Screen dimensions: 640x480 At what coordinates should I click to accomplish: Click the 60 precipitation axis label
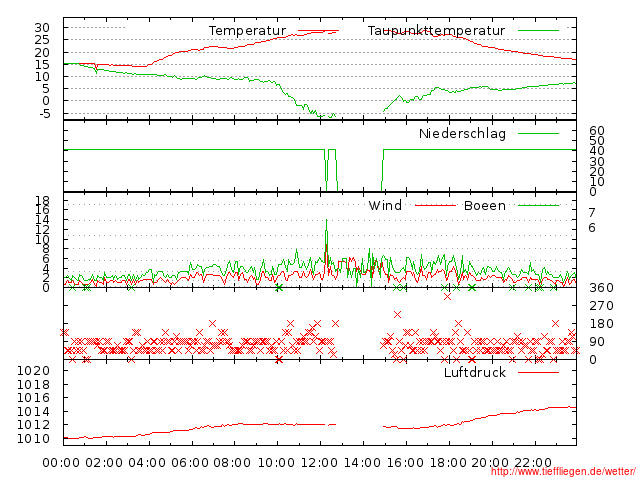click(x=597, y=131)
